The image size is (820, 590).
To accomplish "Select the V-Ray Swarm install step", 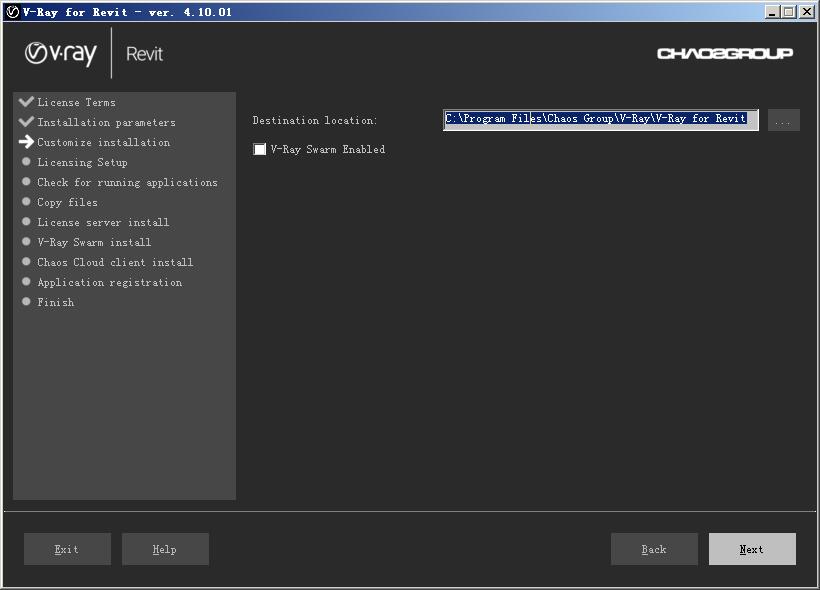I will 94,242.
